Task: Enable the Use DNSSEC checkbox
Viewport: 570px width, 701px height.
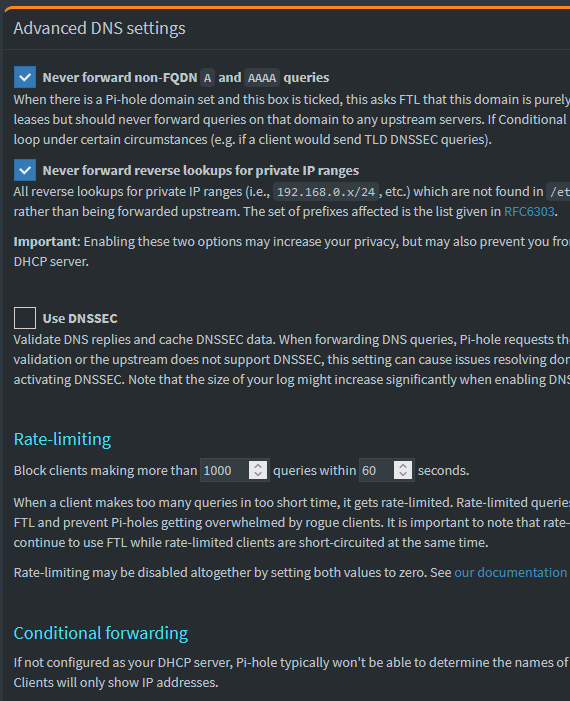Action: 25,318
